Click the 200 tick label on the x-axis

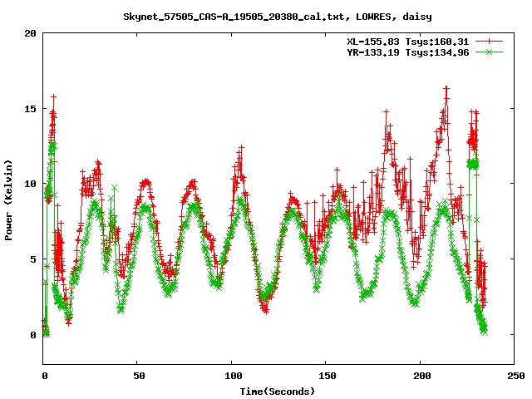(x=420, y=376)
